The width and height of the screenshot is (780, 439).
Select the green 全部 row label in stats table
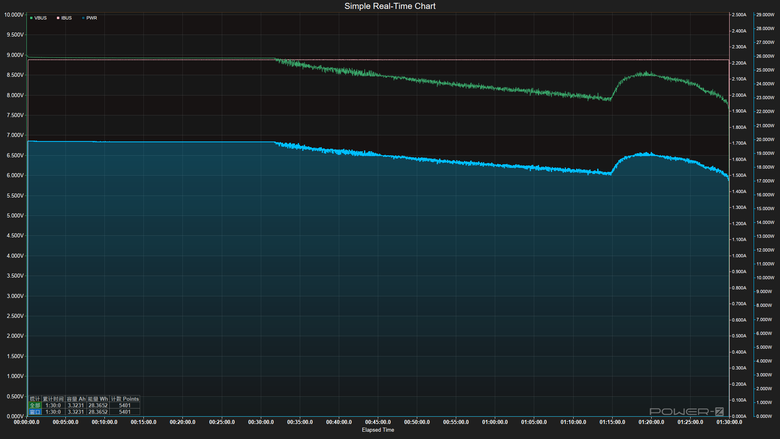pyautogui.click(x=35, y=405)
